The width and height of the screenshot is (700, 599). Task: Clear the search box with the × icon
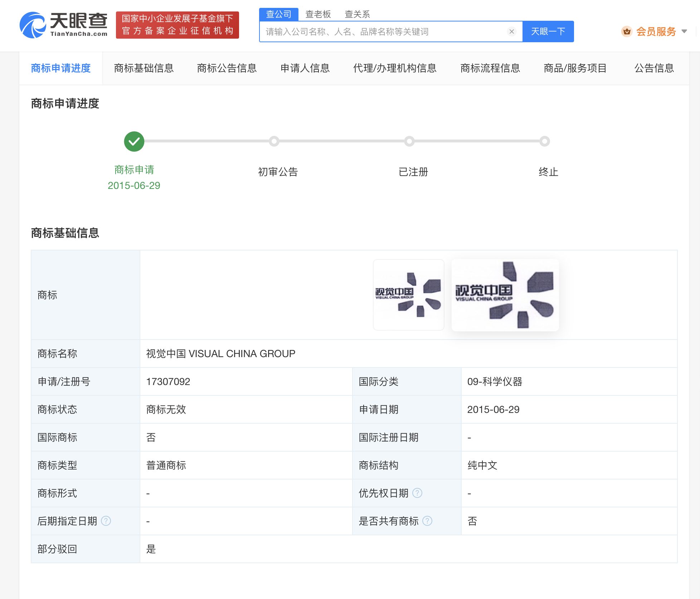point(511,31)
